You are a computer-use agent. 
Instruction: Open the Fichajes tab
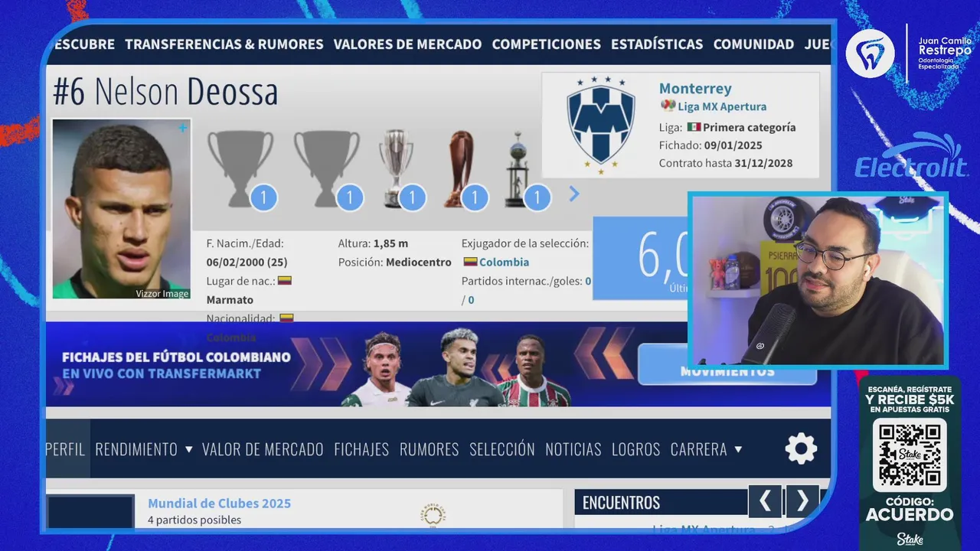(361, 449)
